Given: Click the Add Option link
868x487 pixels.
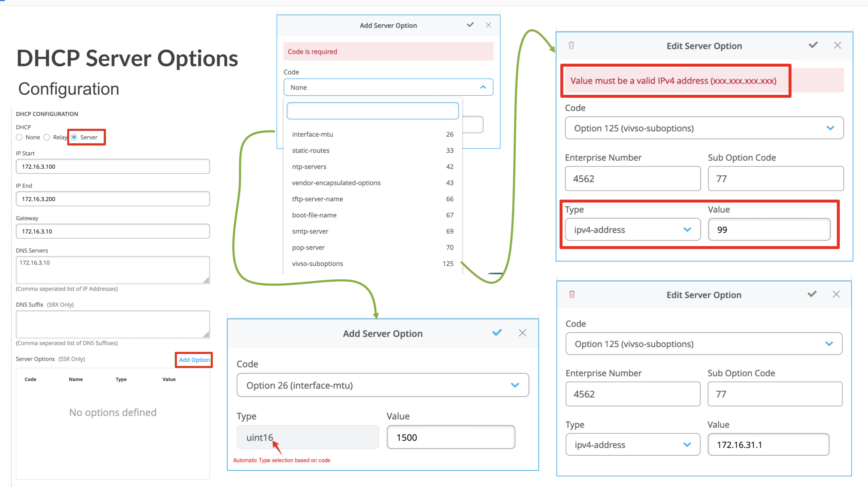Looking at the screenshot, I should click(x=194, y=360).
